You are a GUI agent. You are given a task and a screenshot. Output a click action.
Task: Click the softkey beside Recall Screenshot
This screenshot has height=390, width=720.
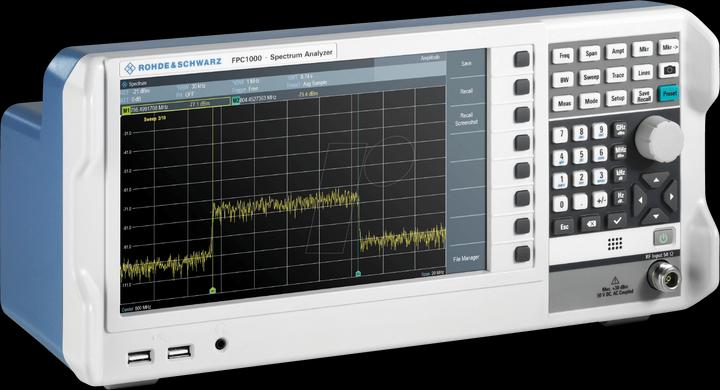click(522, 115)
